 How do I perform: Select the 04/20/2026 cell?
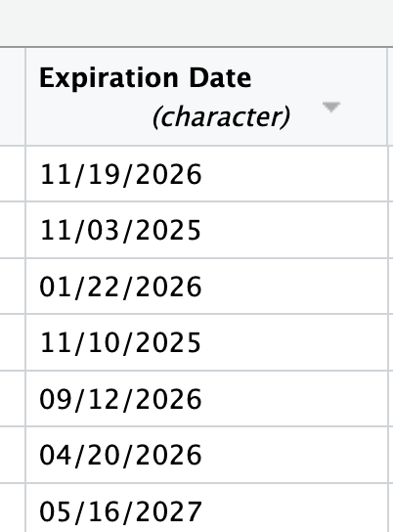[x=206, y=455]
